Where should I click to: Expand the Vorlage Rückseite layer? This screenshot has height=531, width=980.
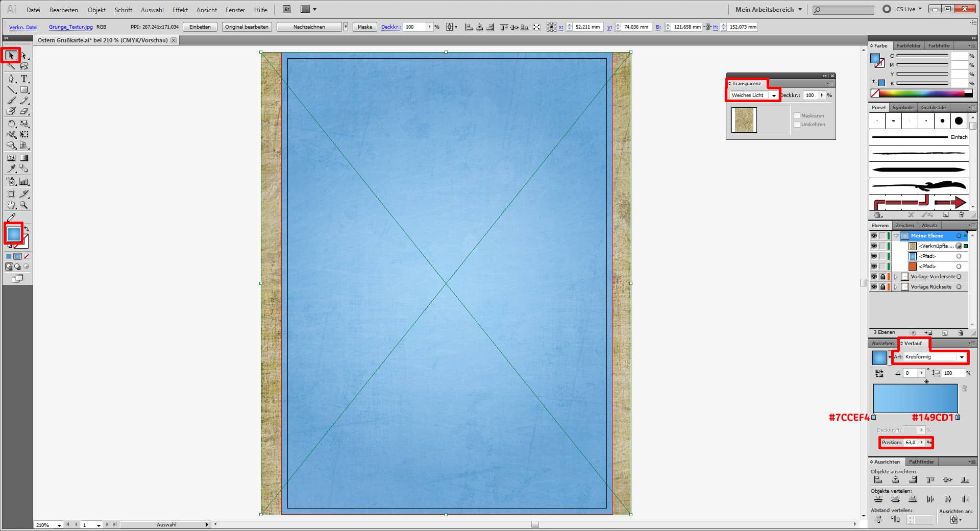[896, 287]
